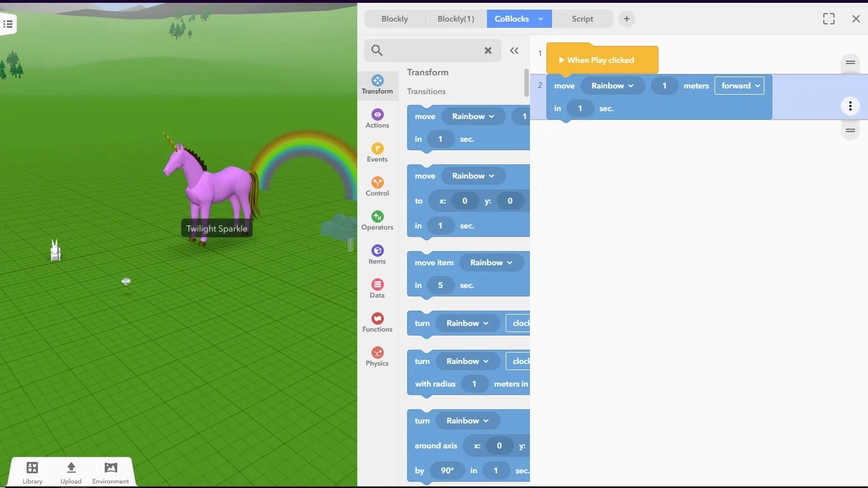Open Rainbow dropdown in move item block
Viewport: 868px width, 488px height.
click(x=491, y=262)
